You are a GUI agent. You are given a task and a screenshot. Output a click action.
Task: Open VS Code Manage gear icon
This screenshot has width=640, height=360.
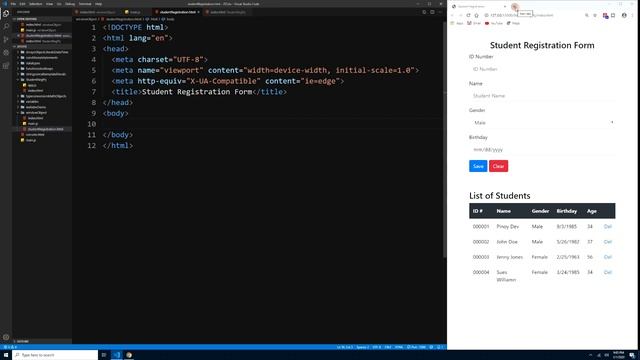[x=6, y=337]
